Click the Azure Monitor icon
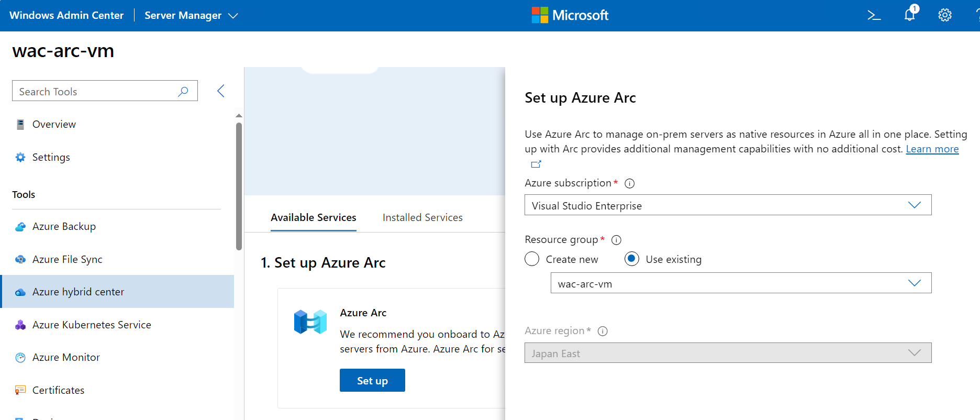This screenshot has width=980, height=420. click(x=20, y=358)
